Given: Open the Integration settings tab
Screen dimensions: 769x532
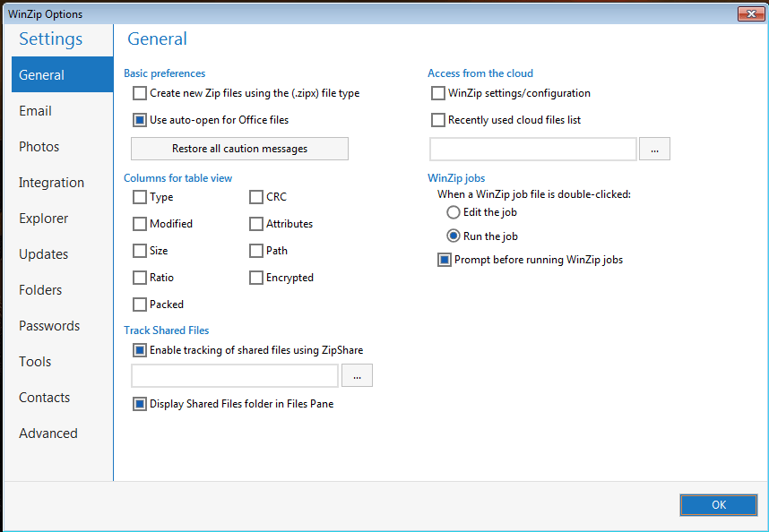Looking at the screenshot, I should 62,182.
